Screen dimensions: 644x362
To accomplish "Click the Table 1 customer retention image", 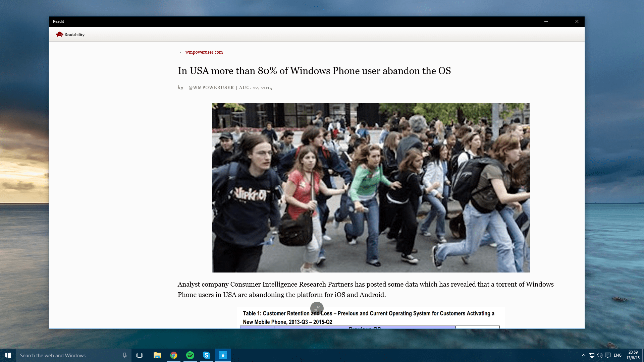I will (371, 317).
